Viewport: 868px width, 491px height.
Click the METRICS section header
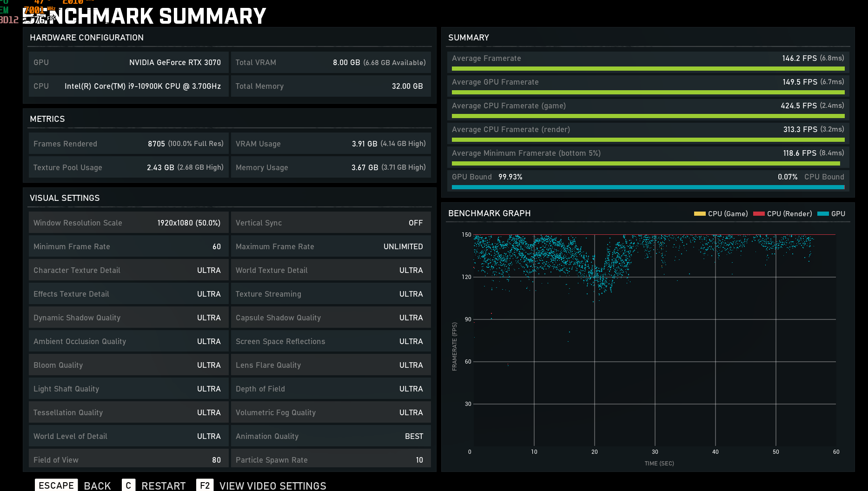pyautogui.click(x=47, y=119)
